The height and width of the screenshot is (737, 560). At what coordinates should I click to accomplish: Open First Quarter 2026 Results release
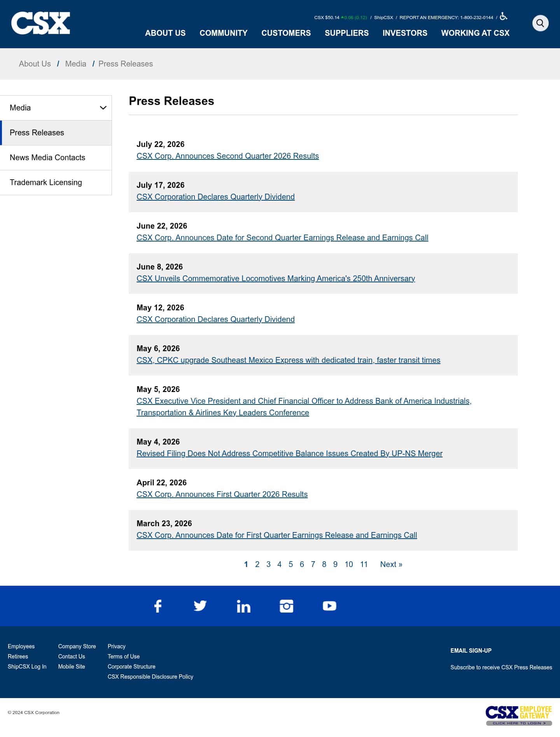tap(222, 494)
